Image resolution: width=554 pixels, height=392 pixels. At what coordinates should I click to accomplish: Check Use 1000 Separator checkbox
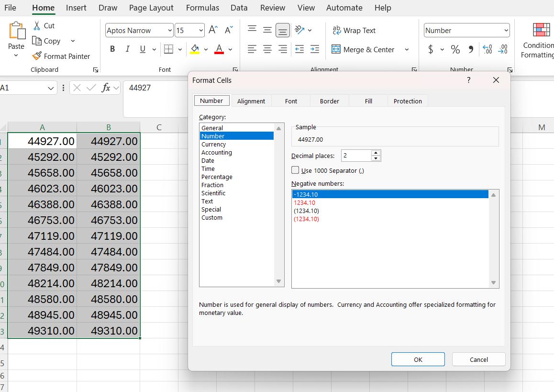(295, 170)
